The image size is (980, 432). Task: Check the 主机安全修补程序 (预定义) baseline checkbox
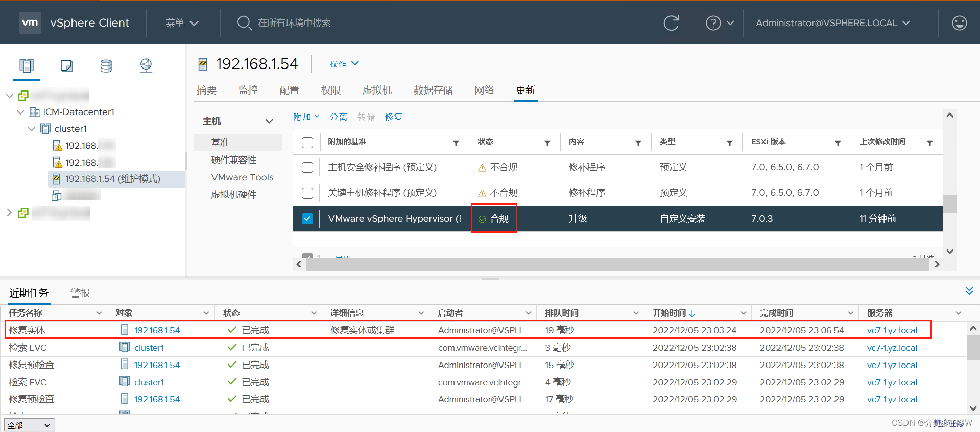[x=307, y=168]
